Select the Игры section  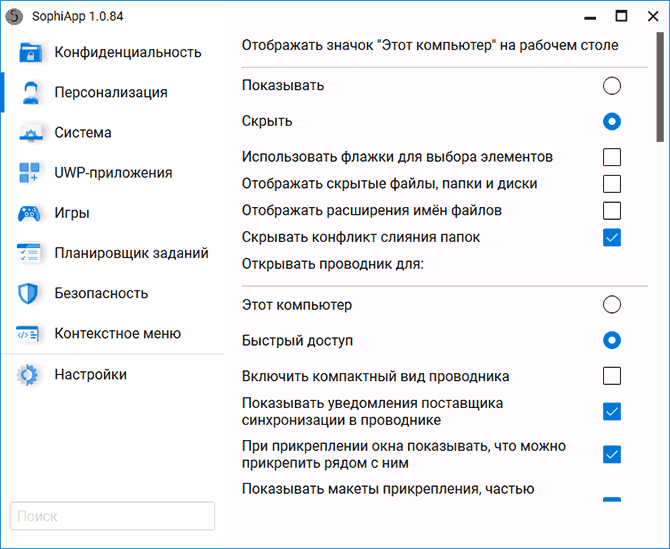[113, 213]
